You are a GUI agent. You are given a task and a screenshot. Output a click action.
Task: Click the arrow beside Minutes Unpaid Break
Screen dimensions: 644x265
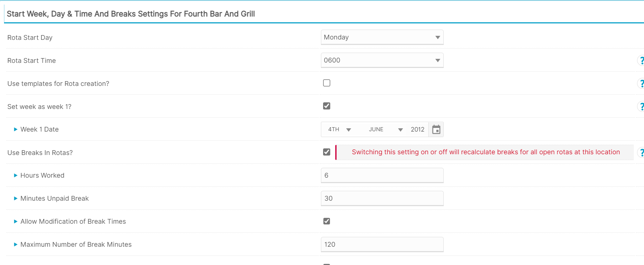coord(15,198)
